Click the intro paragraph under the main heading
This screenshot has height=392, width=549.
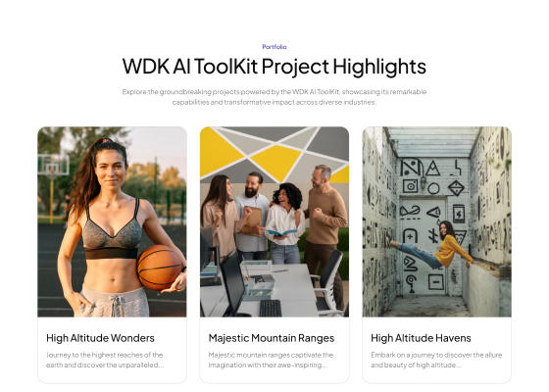coord(274,97)
